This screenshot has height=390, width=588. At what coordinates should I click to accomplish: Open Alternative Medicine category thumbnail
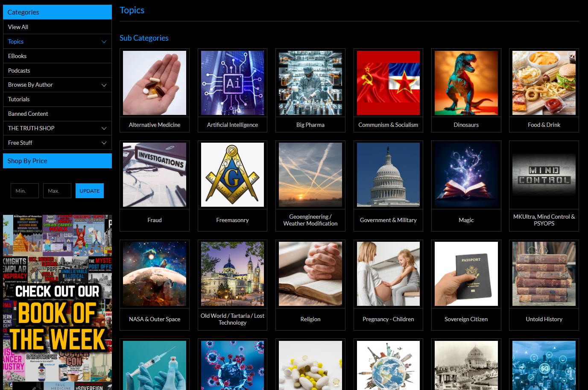click(x=155, y=83)
